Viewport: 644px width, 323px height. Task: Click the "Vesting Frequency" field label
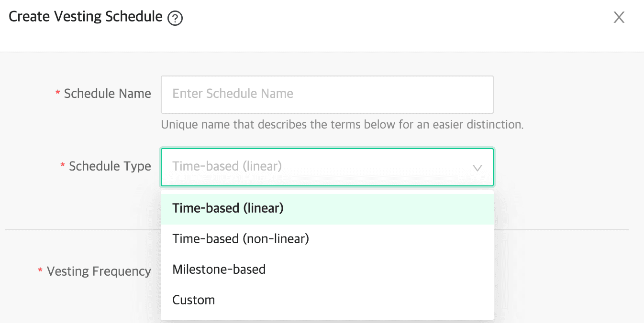pos(99,271)
